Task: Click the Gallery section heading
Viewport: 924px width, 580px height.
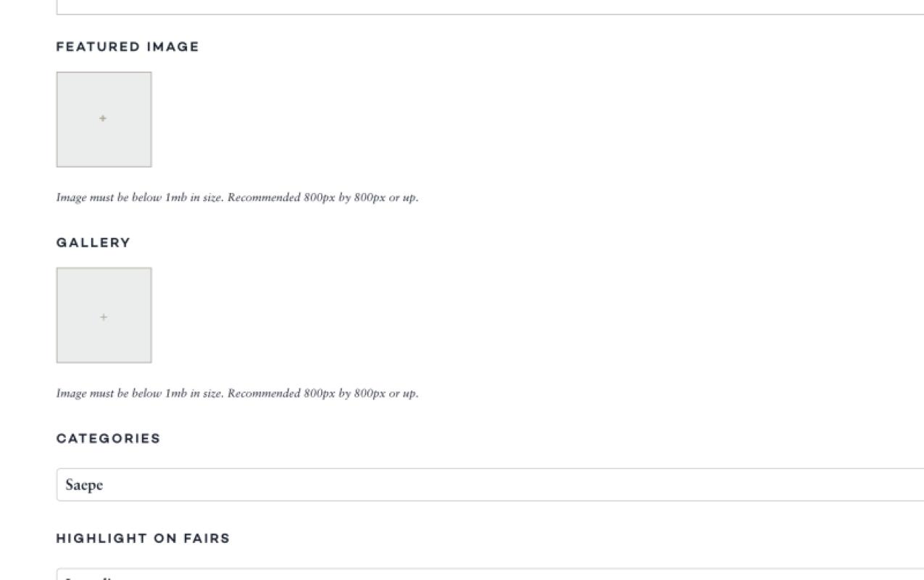Action: (93, 243)
